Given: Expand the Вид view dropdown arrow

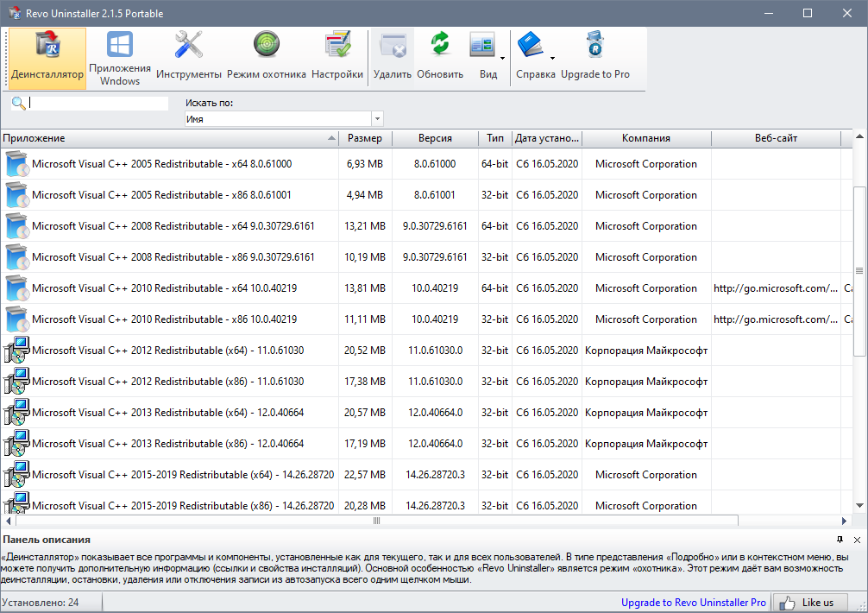Looking at the screenshot, I should click(502, 59).
